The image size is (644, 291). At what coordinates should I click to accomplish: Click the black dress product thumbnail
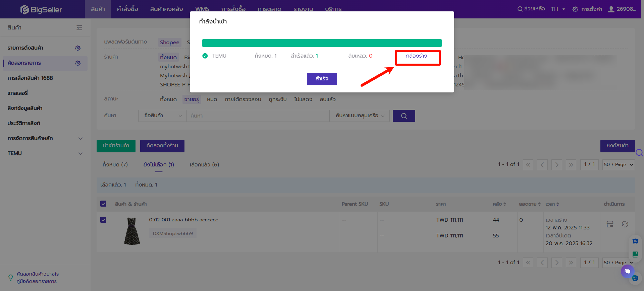click(132, 231)
